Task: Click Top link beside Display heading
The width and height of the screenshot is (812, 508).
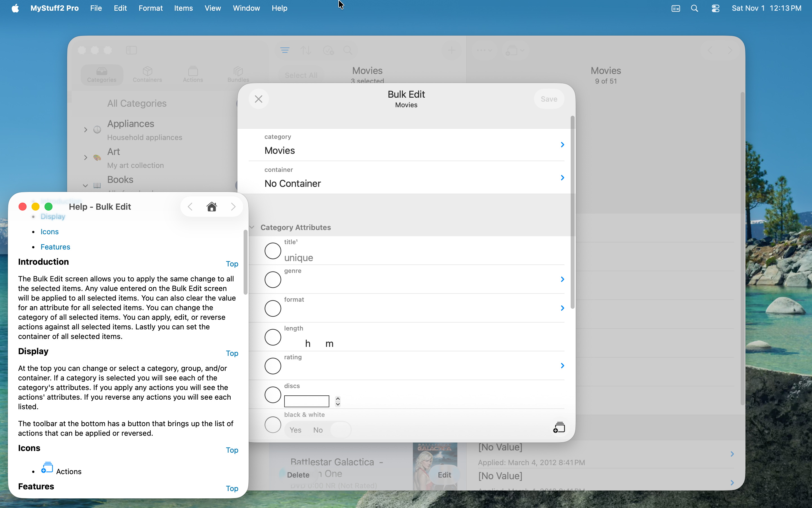Action: tap(232, 353)
